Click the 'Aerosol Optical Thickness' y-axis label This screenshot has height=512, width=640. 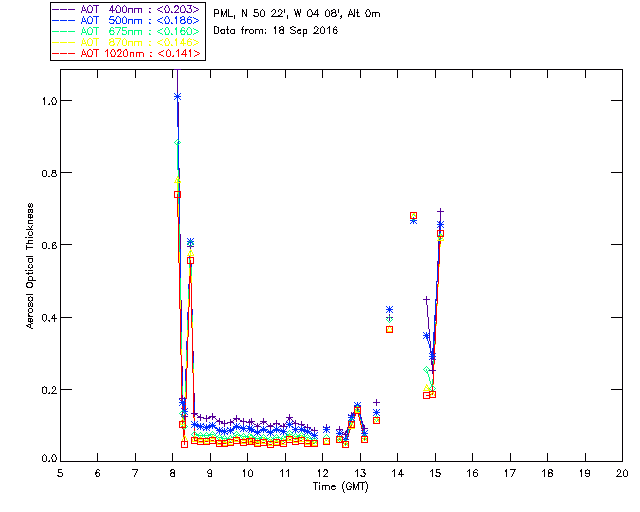(30, 266)
